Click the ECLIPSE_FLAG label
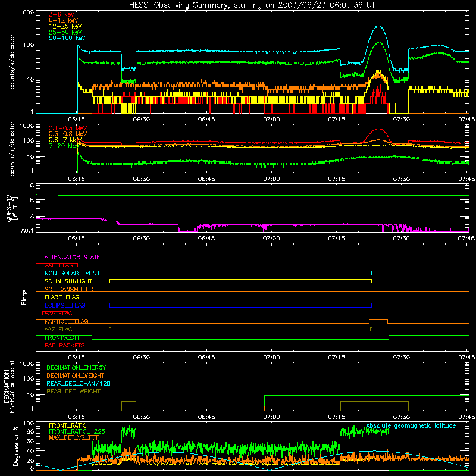Image resolution: width=476 pixels, height=476 pixels. tap(65, 305)
